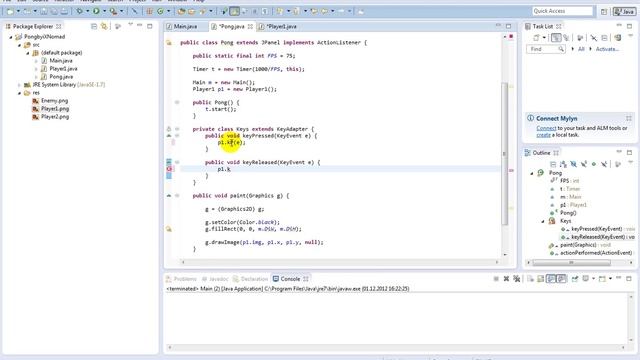Screen dimensions: 640x360
Task: Click the Save toolbar icon
Action: point(44,12)
